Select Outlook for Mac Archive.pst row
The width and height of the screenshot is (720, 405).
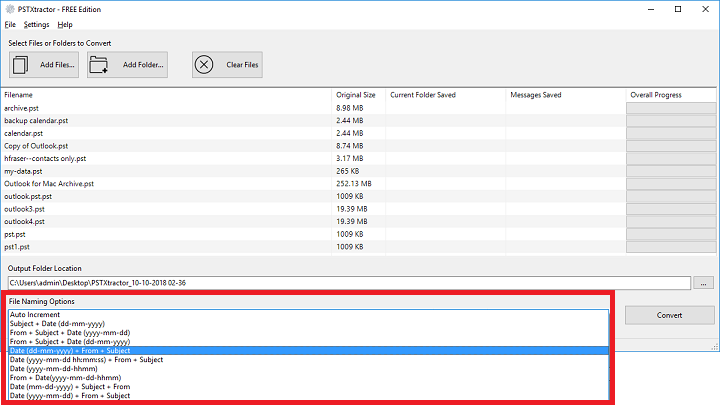(359, 184)
